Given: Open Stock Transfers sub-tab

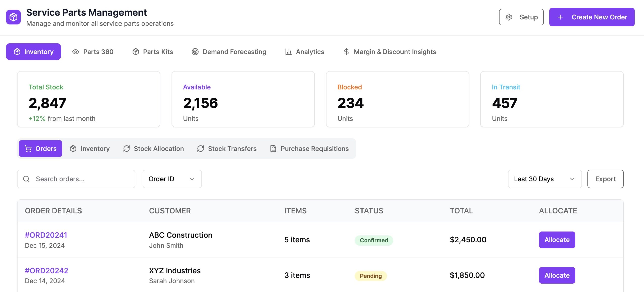Looking at the screenshot, I should pyautogui.click(x=227, y=149).
